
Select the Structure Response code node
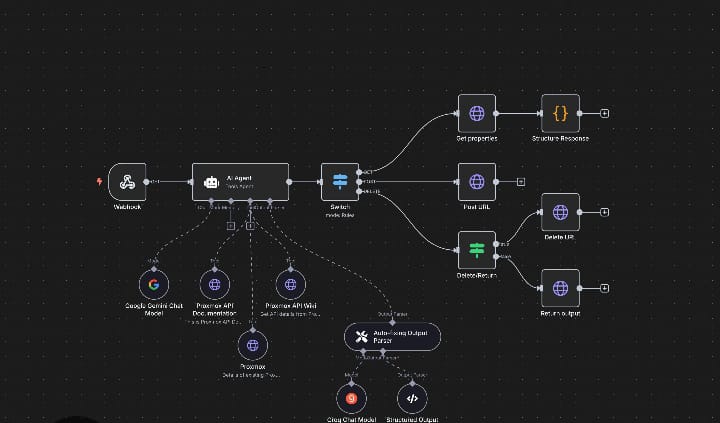(x=560, y=113)
